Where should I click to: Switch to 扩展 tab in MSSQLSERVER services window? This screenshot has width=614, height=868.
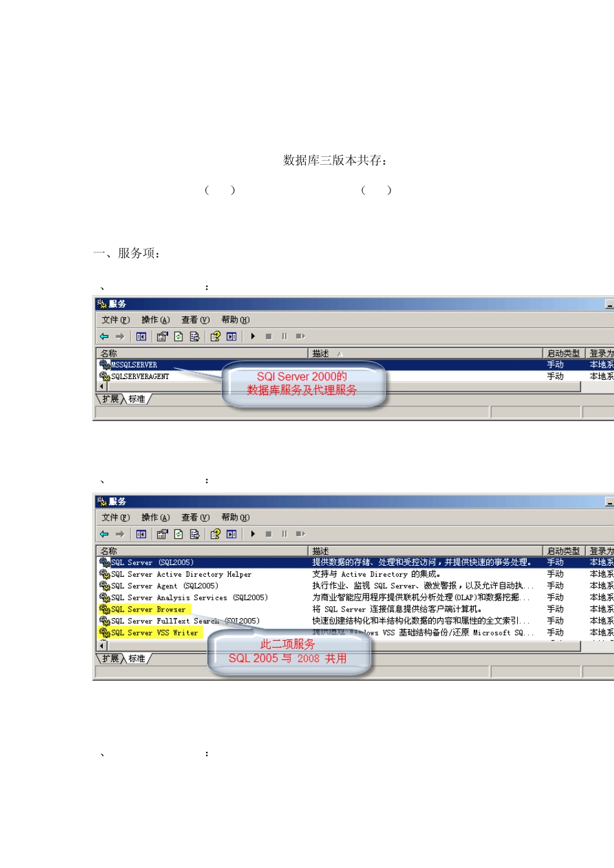click(x=111, y=399)
